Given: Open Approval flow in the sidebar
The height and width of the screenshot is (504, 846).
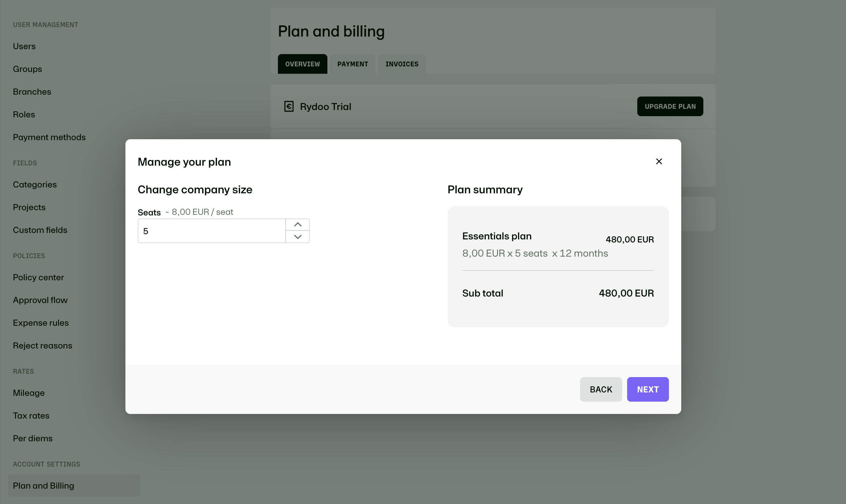Looking at the screenshot, I should pyautogui.click(x=40, y=300).
